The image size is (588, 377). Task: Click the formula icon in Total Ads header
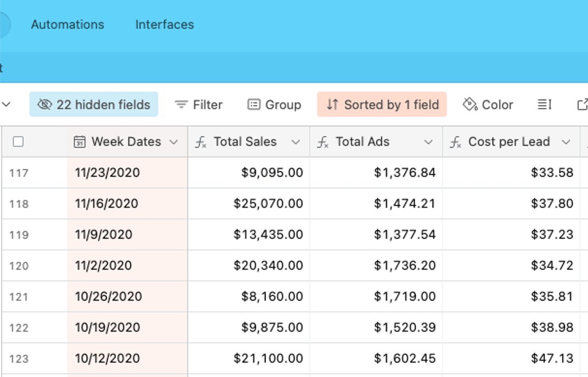pyautogui.click(x=323, y=143)
